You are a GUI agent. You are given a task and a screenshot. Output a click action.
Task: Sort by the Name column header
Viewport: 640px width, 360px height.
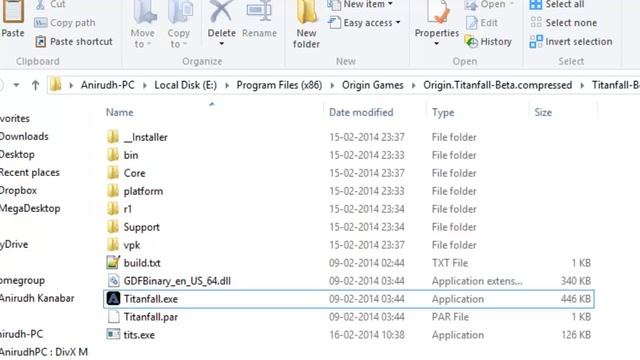click(120, 112)
